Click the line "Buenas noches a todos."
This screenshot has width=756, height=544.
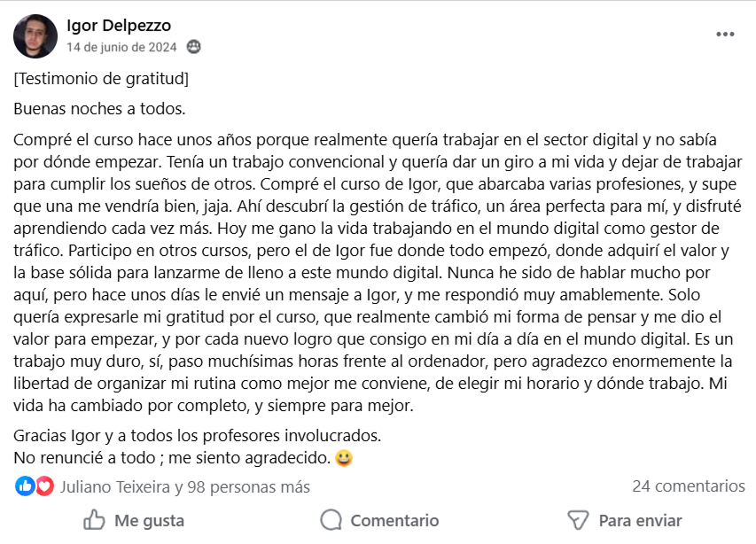pyautogui.click(x=100, y=110)
